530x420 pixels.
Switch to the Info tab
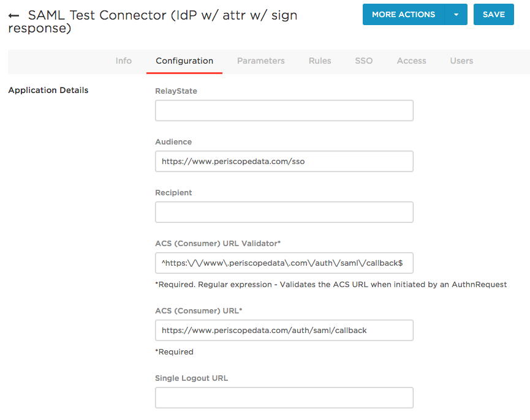pyautogui.click(x=123, y=61)
